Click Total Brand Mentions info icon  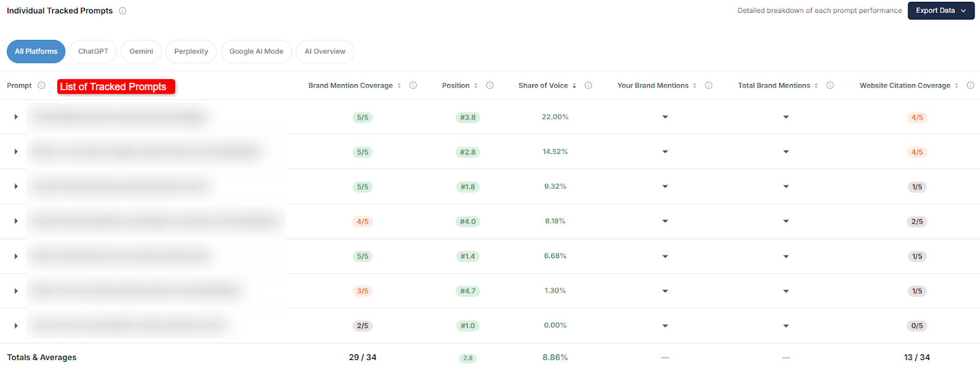830,85
